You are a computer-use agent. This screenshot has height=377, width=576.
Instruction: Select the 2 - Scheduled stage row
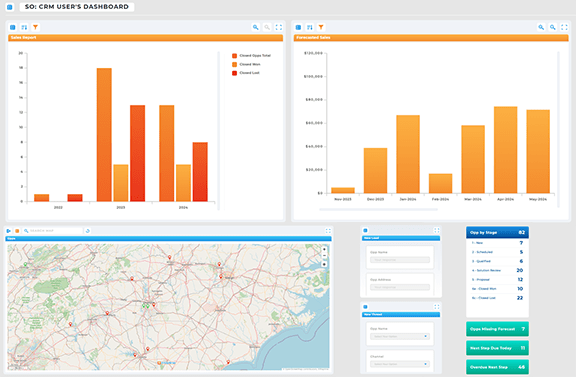pos(497,252)
